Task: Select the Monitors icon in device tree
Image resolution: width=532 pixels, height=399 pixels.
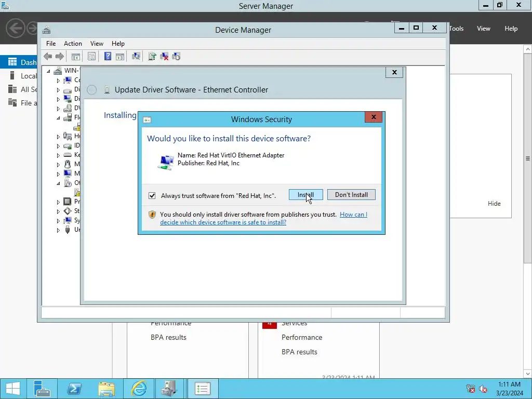Action: coord(68,174)
